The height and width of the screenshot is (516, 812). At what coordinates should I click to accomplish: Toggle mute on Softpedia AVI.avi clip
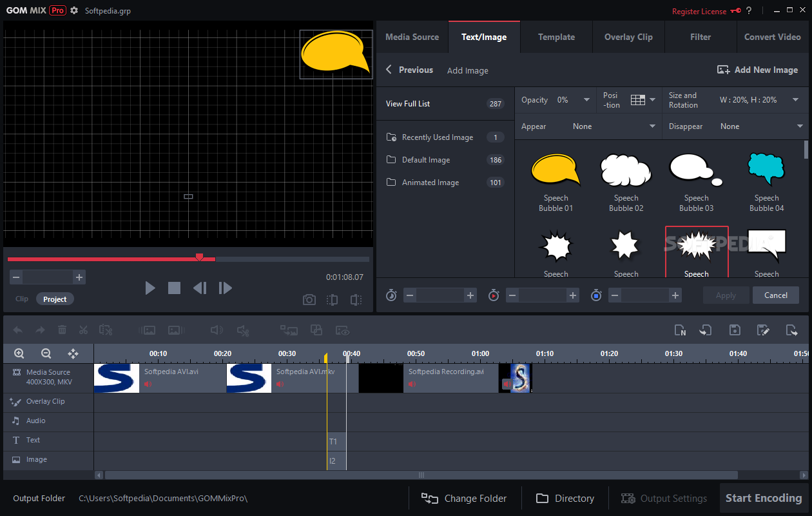pyautogui.click(x=148, y=384)
